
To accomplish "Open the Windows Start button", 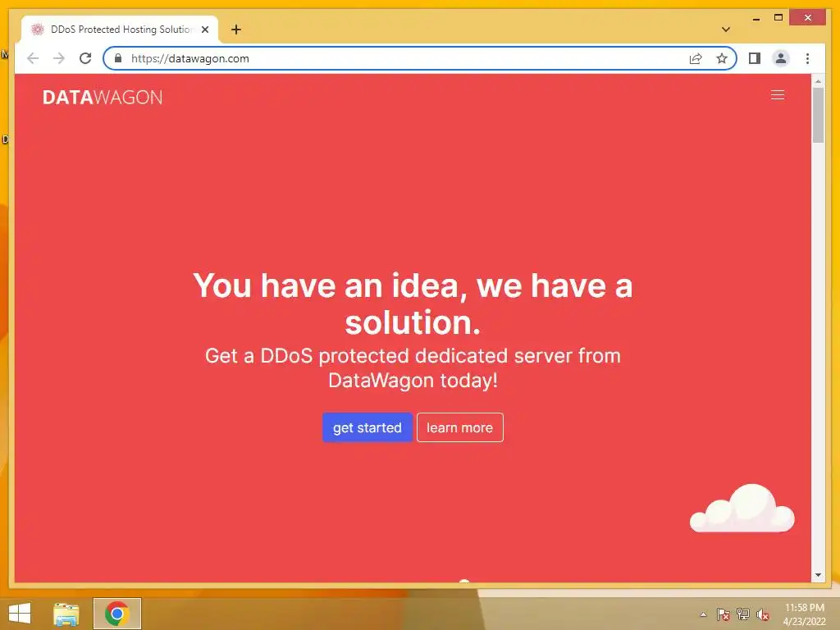I will [x=20, y=614].
